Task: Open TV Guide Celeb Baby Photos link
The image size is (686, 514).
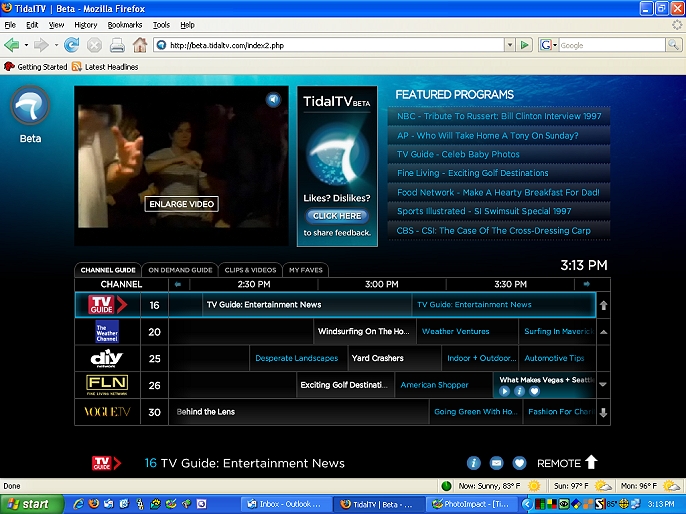Action: click(499, 154)
